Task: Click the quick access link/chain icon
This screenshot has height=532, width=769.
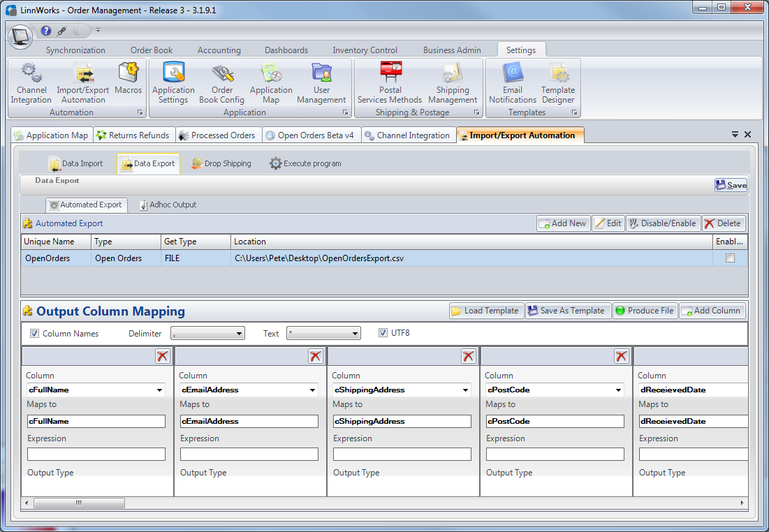Action: [61, 31]
